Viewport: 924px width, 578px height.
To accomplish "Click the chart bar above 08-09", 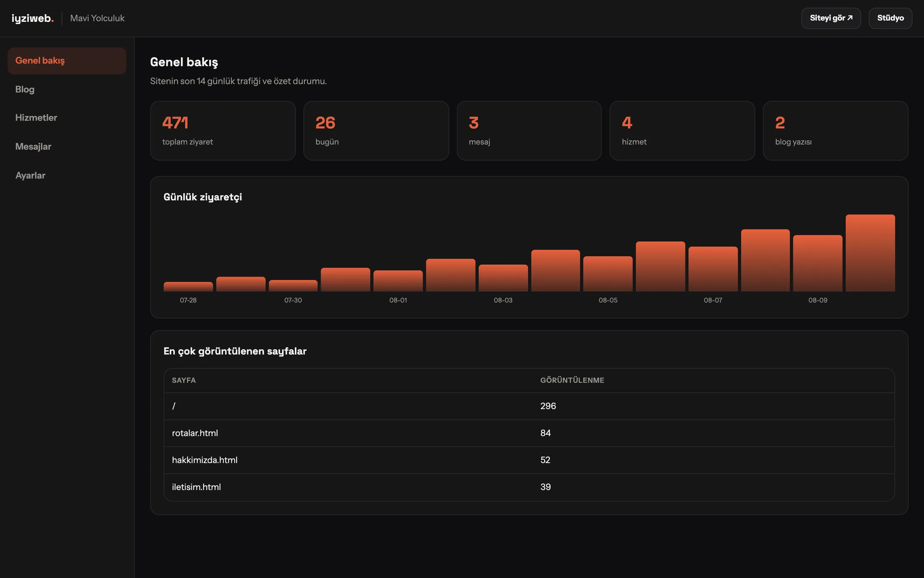I will pyautogui.click(x=817, y=263).
